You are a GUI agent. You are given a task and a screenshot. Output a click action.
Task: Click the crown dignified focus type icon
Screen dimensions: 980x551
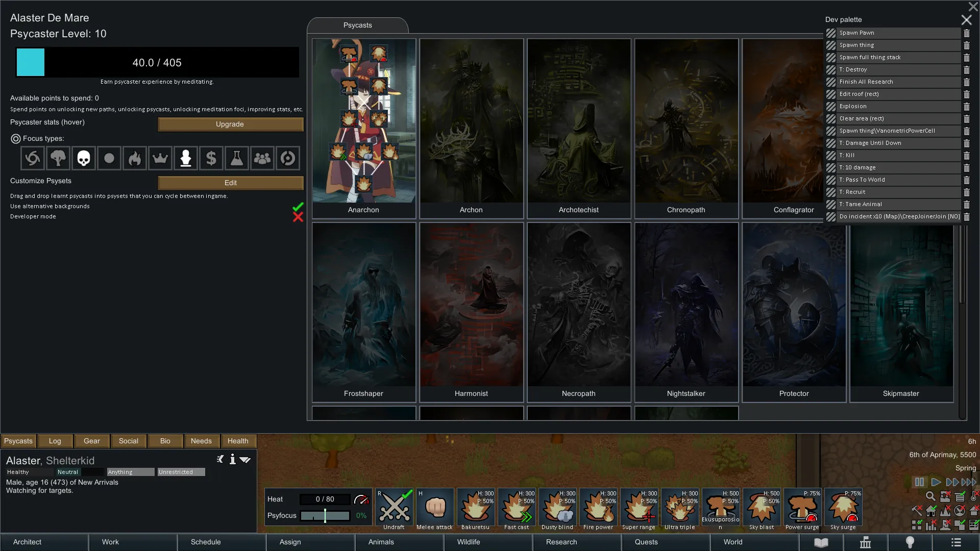click(160, 158)
